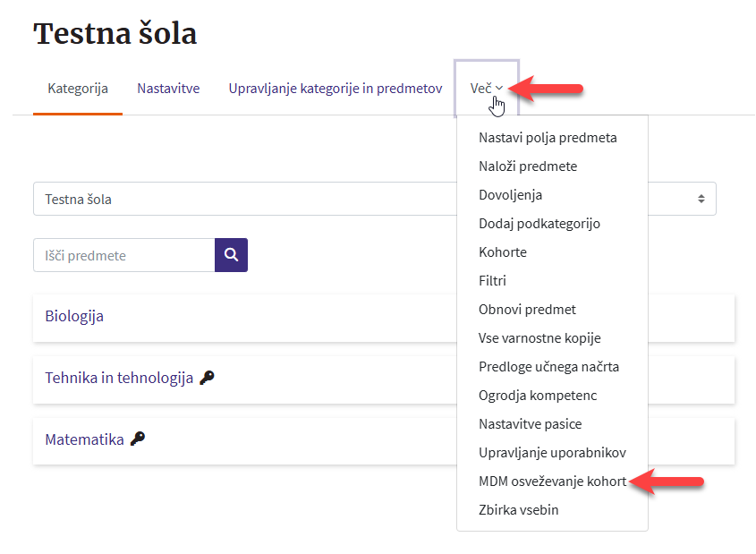The width and height of the screenshot is (756, 554).
Task: Open Kohorte in the dropdown menu
Action: 503,252
